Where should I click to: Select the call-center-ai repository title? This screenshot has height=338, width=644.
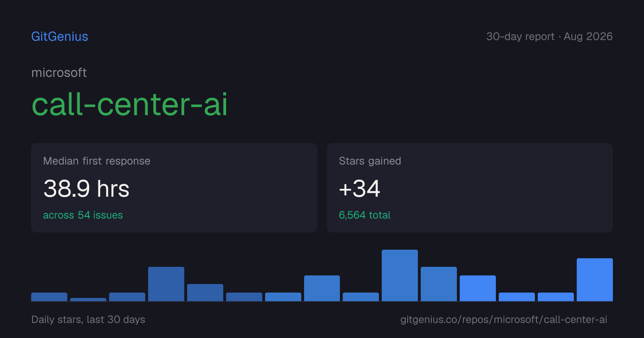pyautogui.click(x=130, y=104)
